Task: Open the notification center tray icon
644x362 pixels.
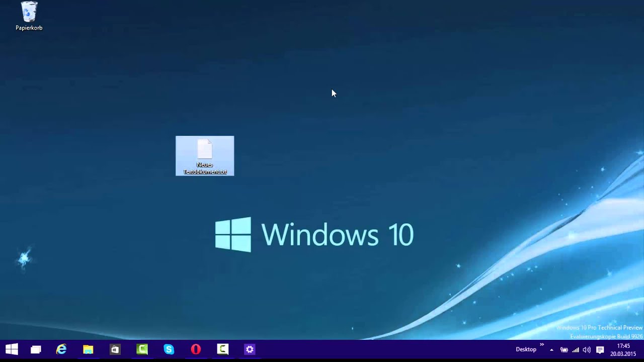Action: 600,350
